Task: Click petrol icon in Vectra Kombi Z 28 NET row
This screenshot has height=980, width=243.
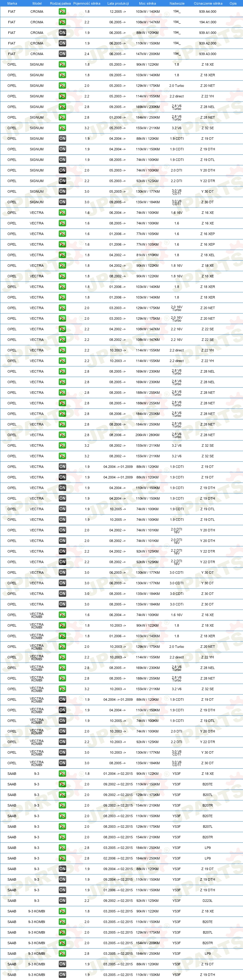Action: click(62, 678)
